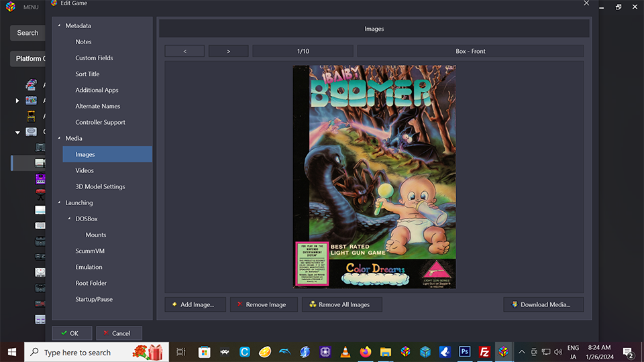Open FileZilla from the taskbar

484,352
